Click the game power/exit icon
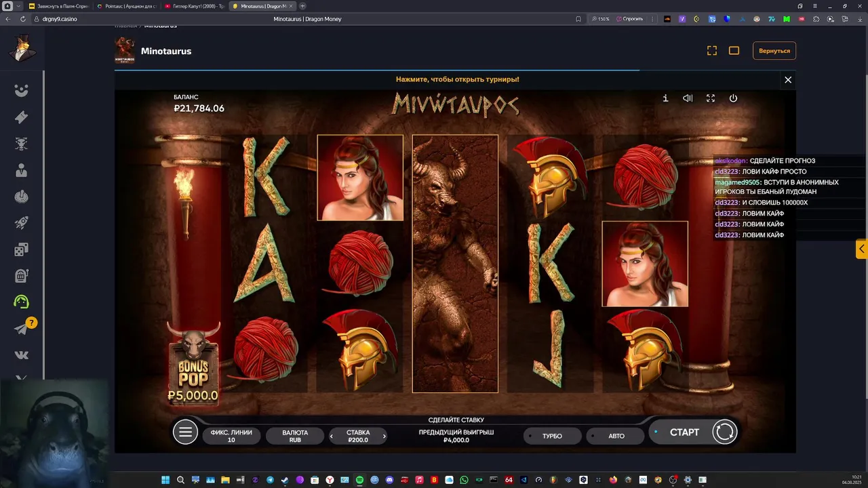 tap(733, 98)
